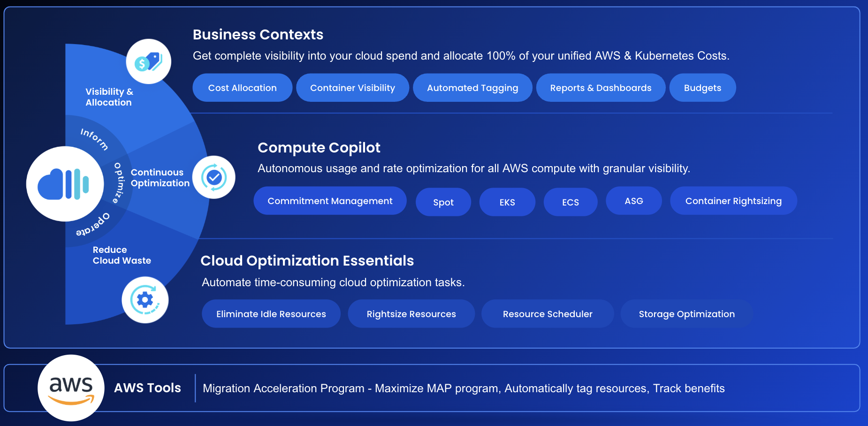The image size is (868, 426).
Task: Select the Cost Allocation pill
Action: point(243,88)
